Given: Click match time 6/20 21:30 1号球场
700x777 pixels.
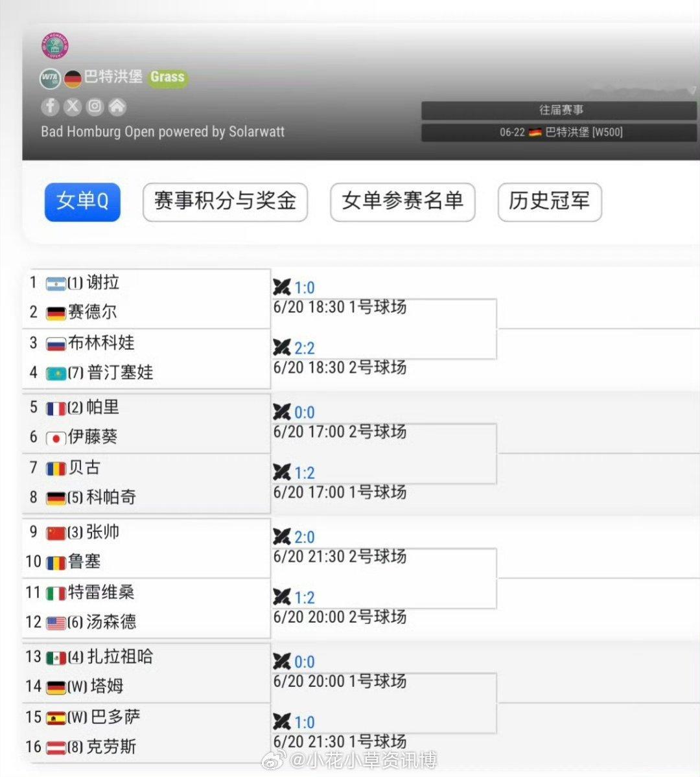Looking at the screenshot, I should tap(340, 742).
